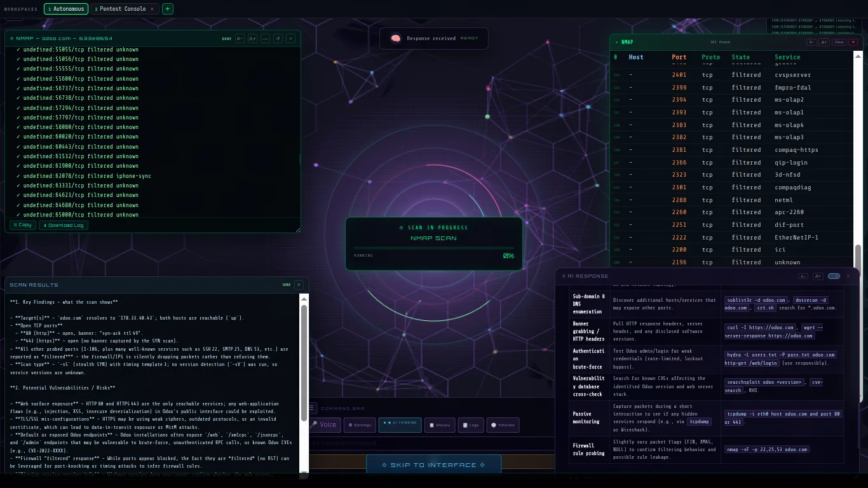
Task: Sort NMAP table by State column header
Action: click(x=740, y=57)
